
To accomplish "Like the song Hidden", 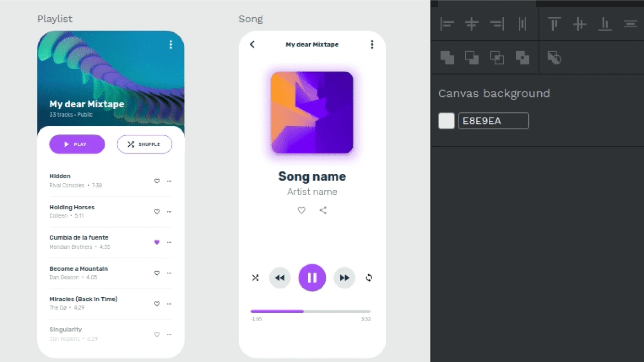I will click(x=157, y=181).
